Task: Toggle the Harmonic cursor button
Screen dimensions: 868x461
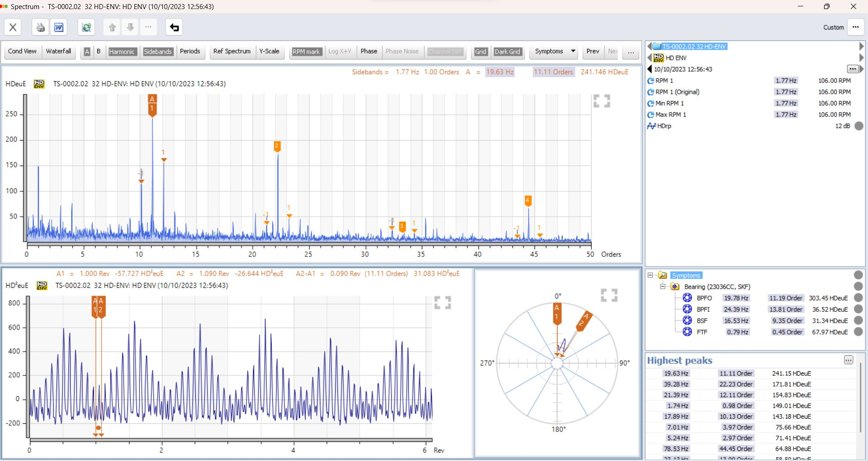Action: point(121,52)
